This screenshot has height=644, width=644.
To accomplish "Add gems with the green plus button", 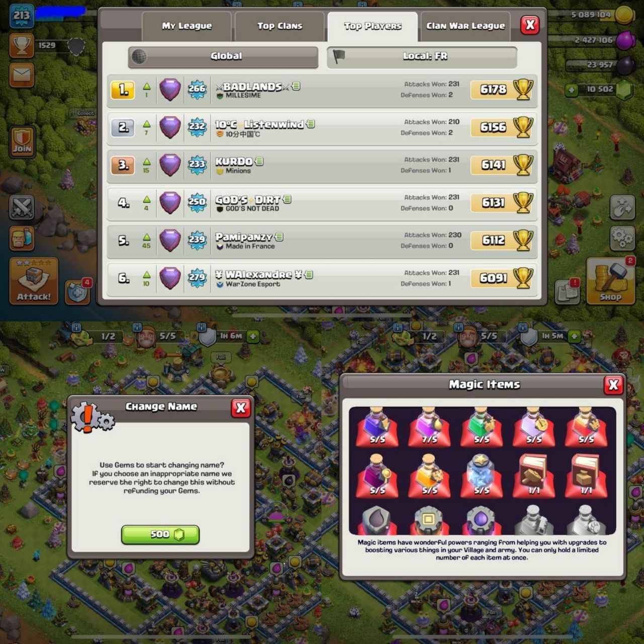I will coord(571,90).
